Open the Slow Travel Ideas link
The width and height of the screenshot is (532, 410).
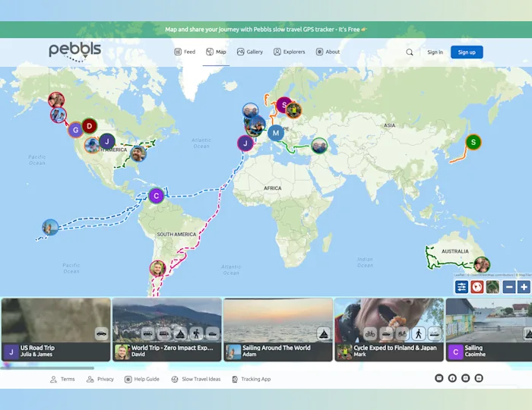pyautogui.click(x=196, y=379)
